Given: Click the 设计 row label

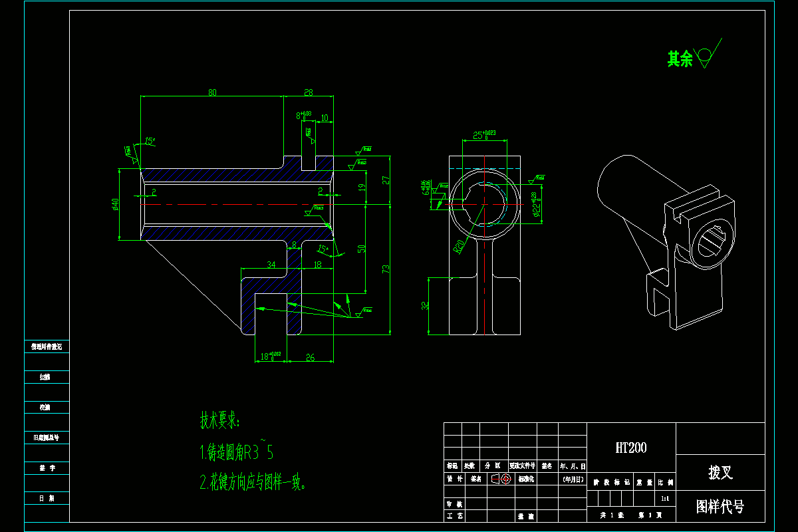Looking at the screenshot, I should click(x=454, y=479).
